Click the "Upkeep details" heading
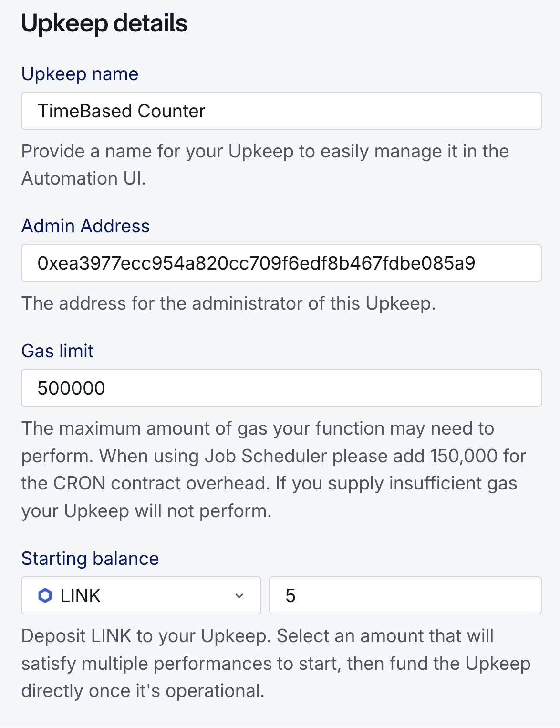The height and width of the screenshot is (728, 560). 104,23
